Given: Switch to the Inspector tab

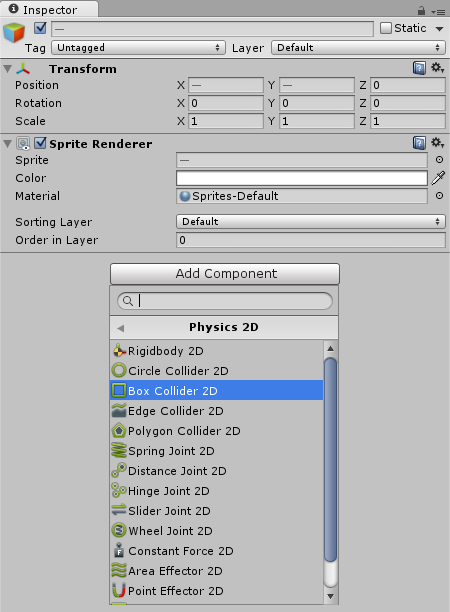Looking at the screenshot, I should coord(49,9).
